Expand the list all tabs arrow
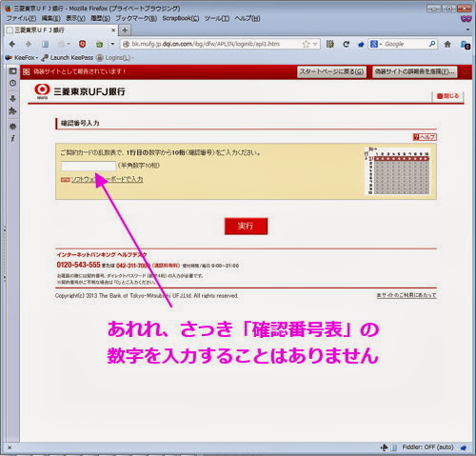The height and width of the screenshot is (456, 476). (x=467, y=30)
